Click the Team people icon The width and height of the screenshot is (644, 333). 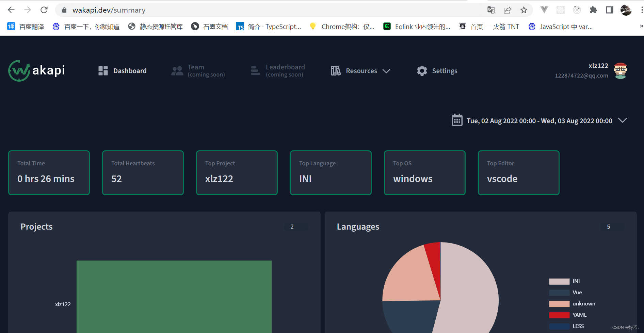[177, 71]
